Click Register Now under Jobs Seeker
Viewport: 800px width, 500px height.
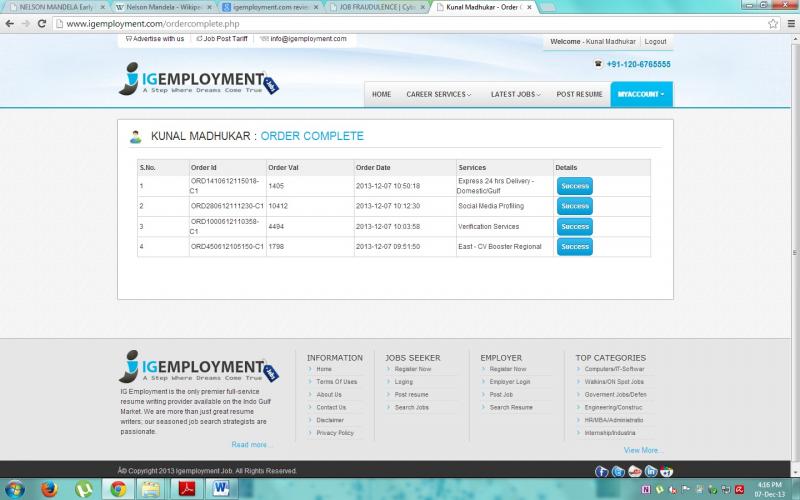[412, 369]
